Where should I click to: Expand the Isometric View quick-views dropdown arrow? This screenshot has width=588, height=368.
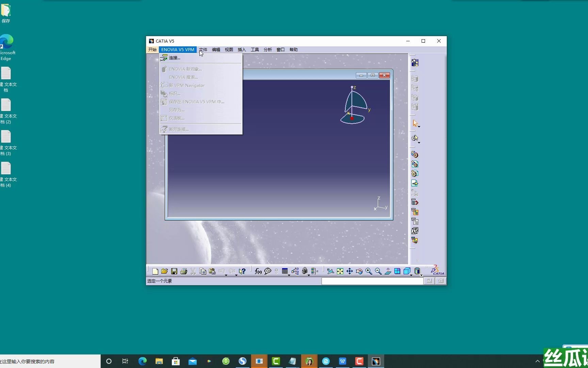(411, 275)
